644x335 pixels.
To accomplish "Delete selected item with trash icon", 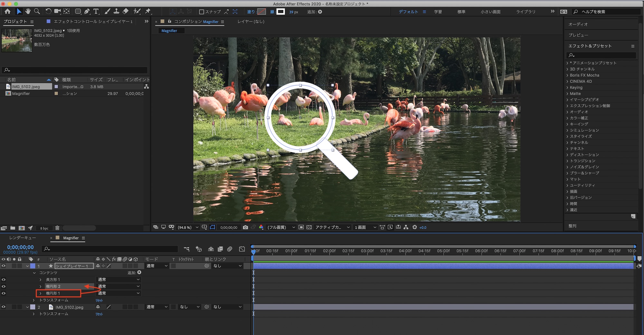I will pos(57,228).
